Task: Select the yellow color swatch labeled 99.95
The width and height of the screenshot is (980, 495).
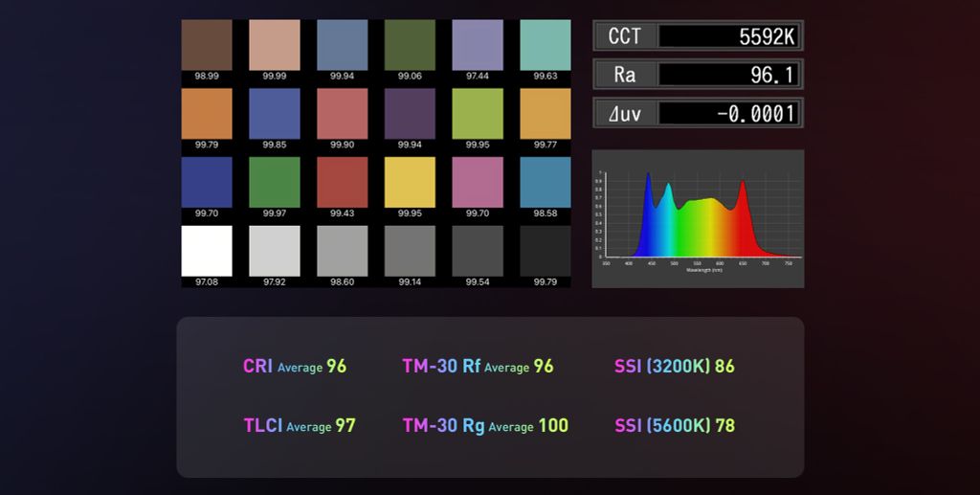Action: coord(410,182)
